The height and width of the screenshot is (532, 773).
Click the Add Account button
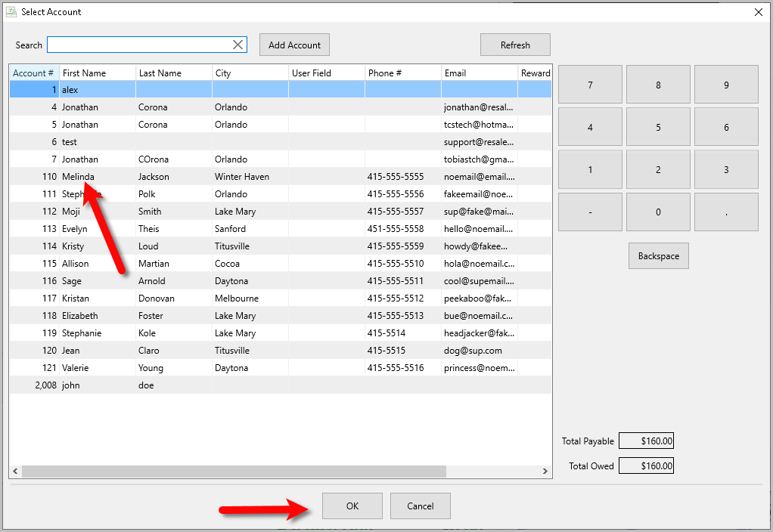(294, 45)
